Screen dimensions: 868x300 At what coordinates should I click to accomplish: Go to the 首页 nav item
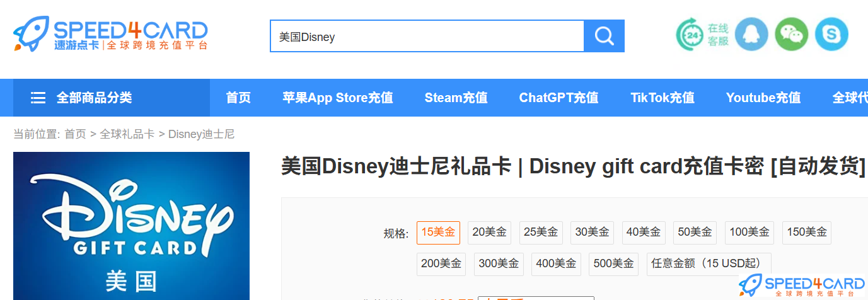238,98
